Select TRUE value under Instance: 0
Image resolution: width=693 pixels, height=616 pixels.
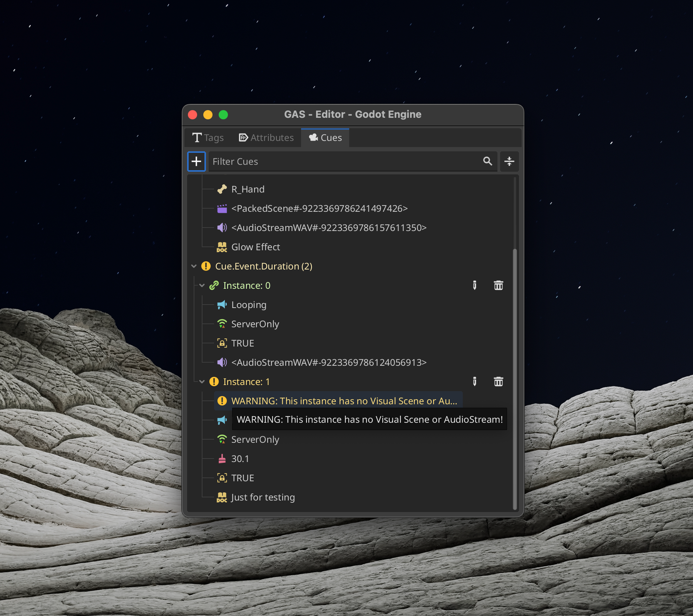(243, 343)
